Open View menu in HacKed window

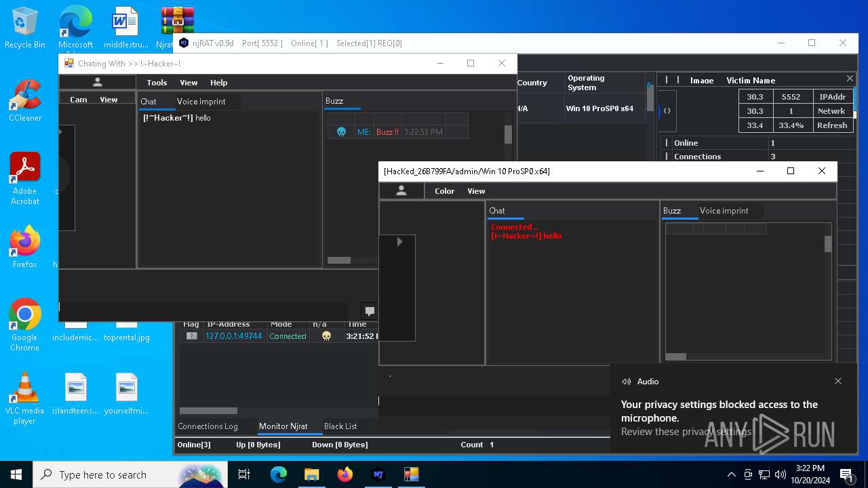pos(476,191)
